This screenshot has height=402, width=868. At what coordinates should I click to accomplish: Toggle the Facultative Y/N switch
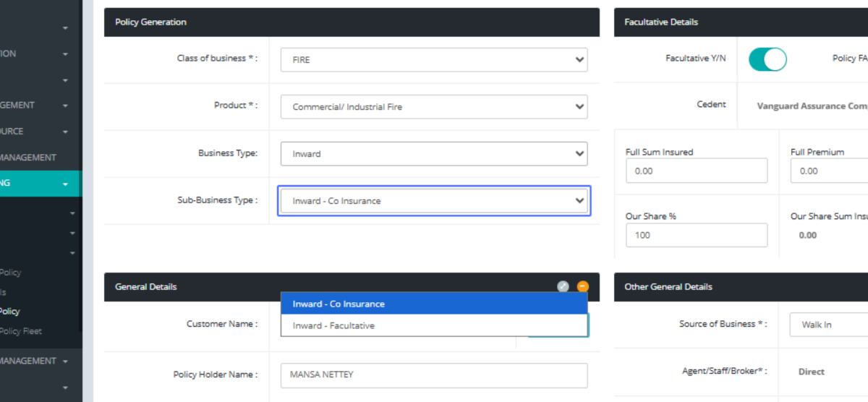pyautogui.click(x=767, y=59)
